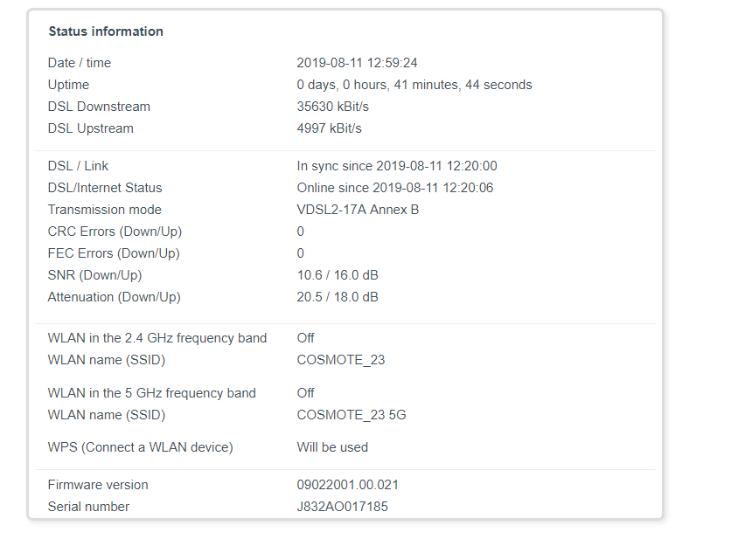731x560 pixels.
Task: Click the DSL Upstream 4997 kBit/s value
Action: (329, 128)
